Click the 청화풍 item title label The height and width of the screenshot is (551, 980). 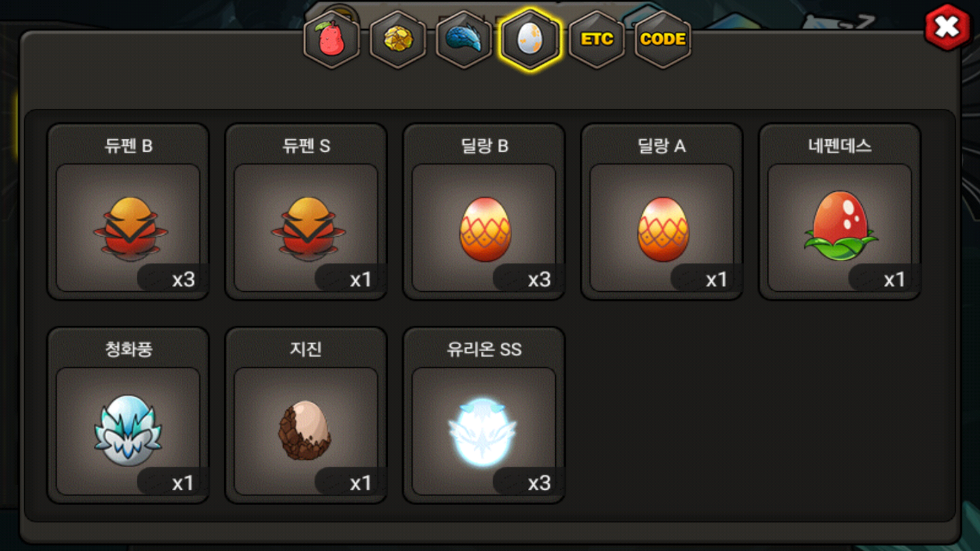[128, 349]
